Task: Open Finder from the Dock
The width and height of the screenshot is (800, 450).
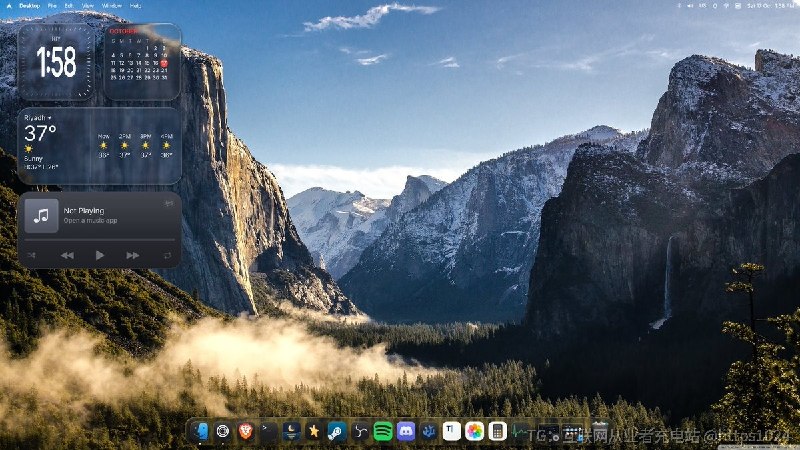Action: [200, 432]
